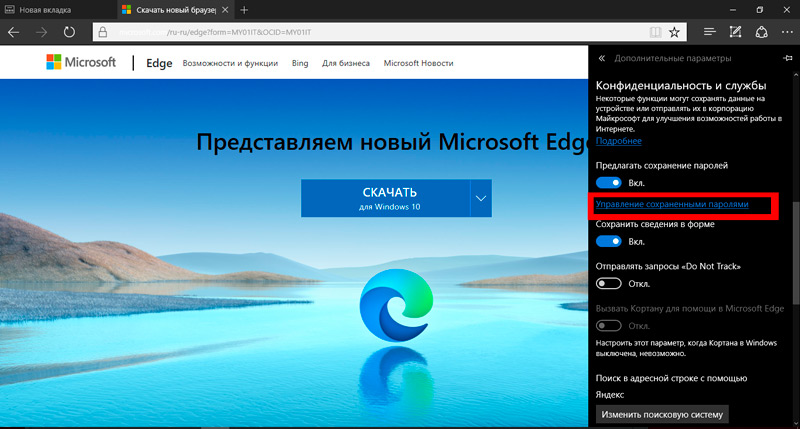Open a new tab with plus icon
The width and height of the screenshot is (800, 429).
[244, 9]
